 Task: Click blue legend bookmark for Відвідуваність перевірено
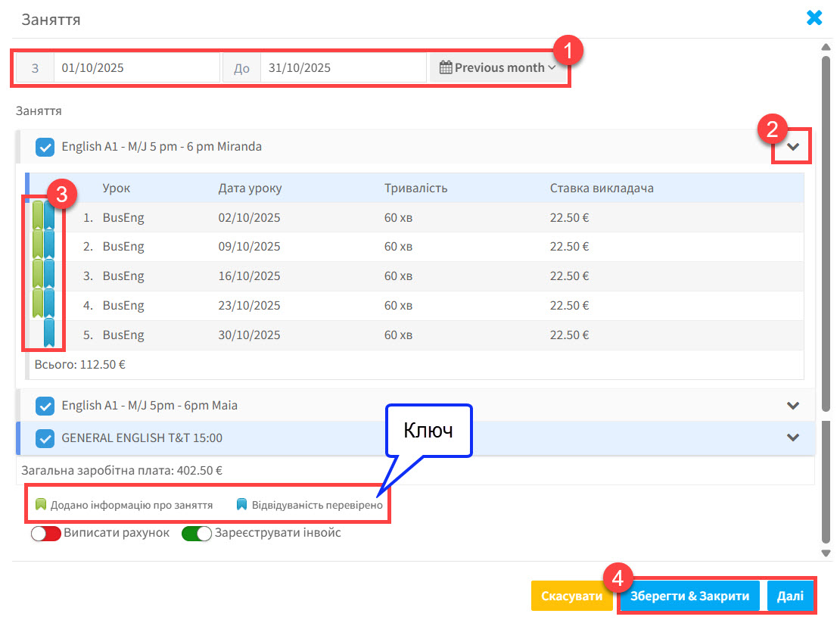click(242, 505)
